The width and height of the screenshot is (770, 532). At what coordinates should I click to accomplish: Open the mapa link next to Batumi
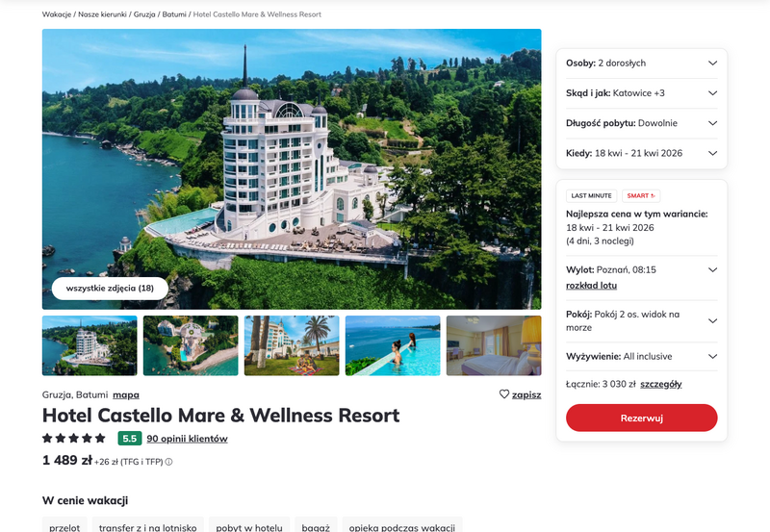point(126,395)
